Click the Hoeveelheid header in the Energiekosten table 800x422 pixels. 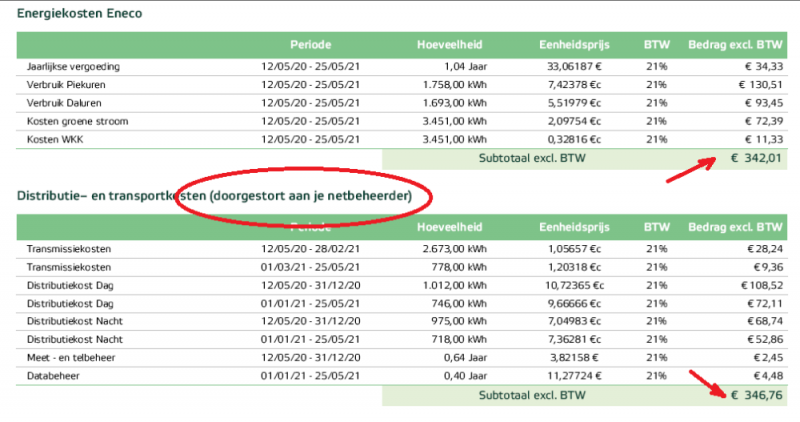451,46
